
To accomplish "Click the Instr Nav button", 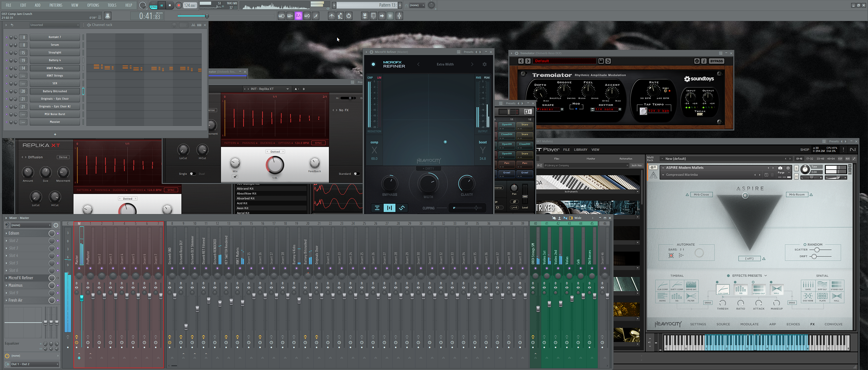I will pyautogui.click(x=637, y=165).
